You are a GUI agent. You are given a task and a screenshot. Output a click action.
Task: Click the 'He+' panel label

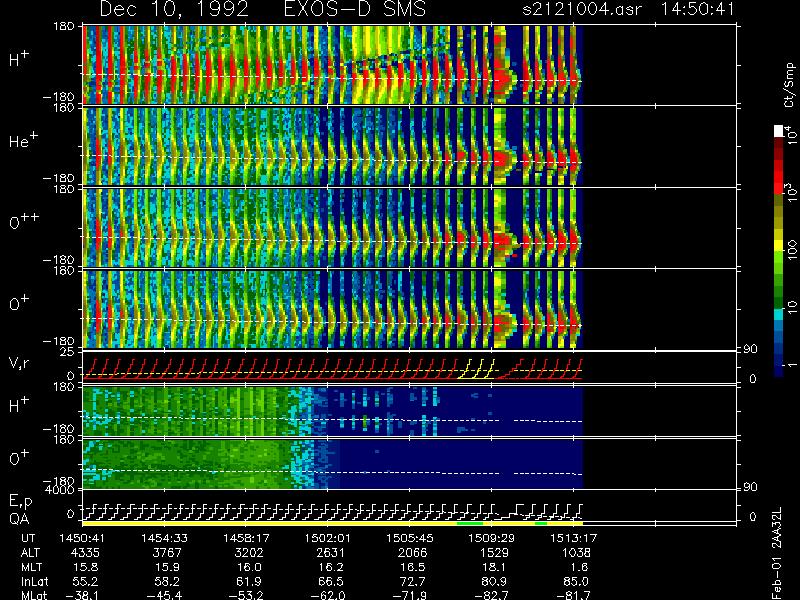[23, 141]
